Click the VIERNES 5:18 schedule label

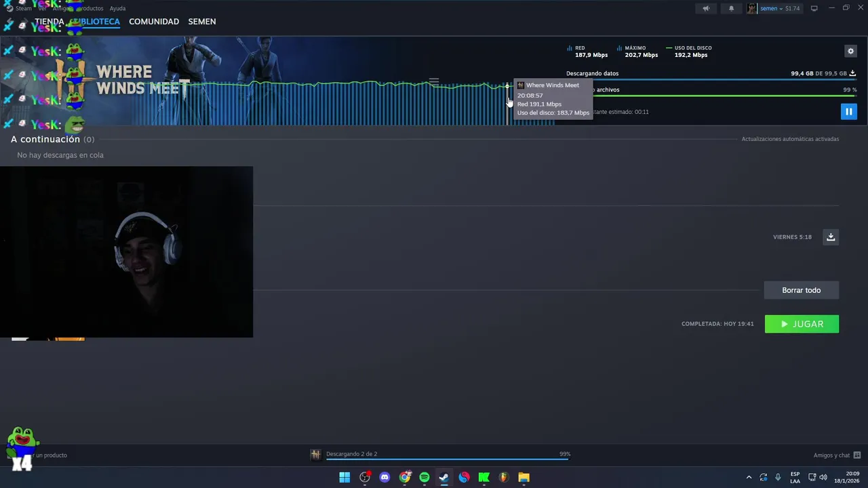click(x=792, y=237)
